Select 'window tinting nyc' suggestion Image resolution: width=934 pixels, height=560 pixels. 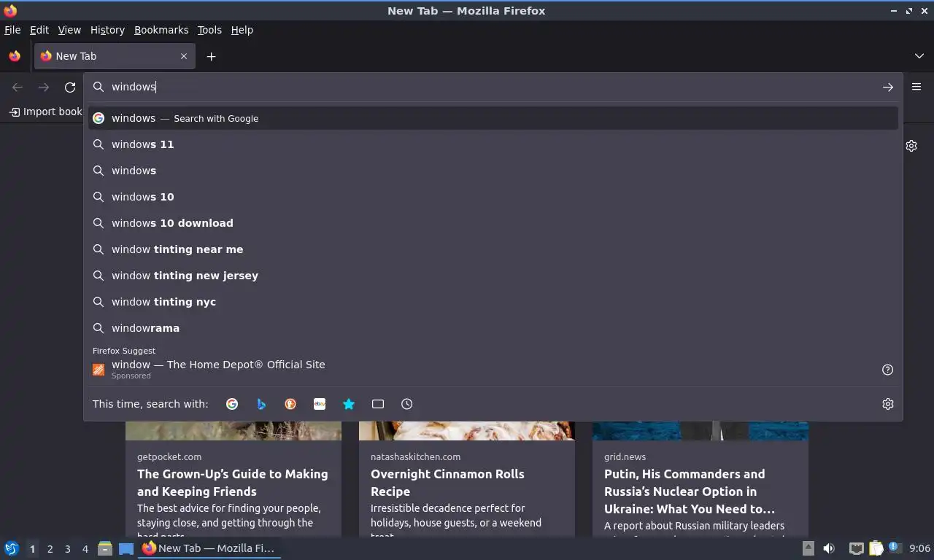point(493,302)
